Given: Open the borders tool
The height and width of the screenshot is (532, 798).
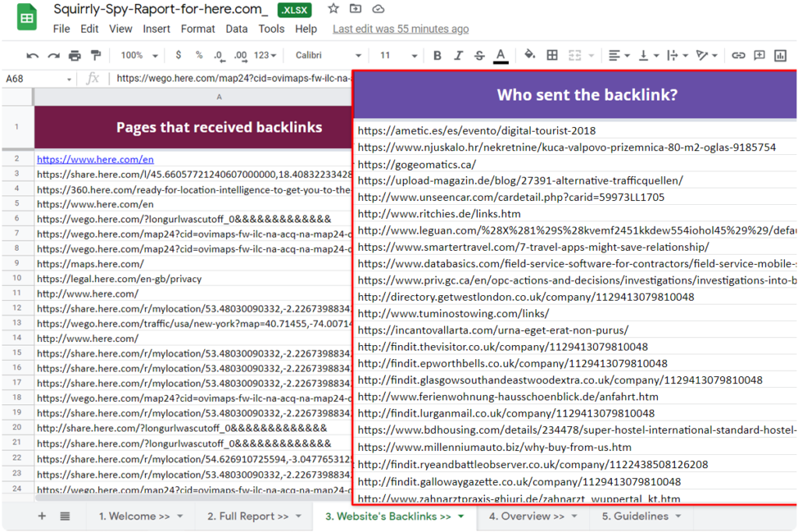Looking at the screenshot, I should [x=553, y=55].
